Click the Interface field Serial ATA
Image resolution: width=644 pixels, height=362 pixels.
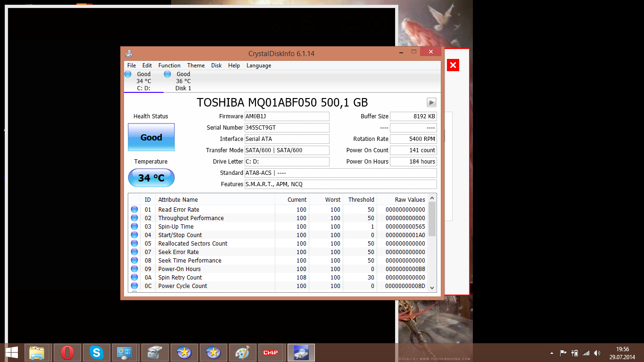point(287,139)
